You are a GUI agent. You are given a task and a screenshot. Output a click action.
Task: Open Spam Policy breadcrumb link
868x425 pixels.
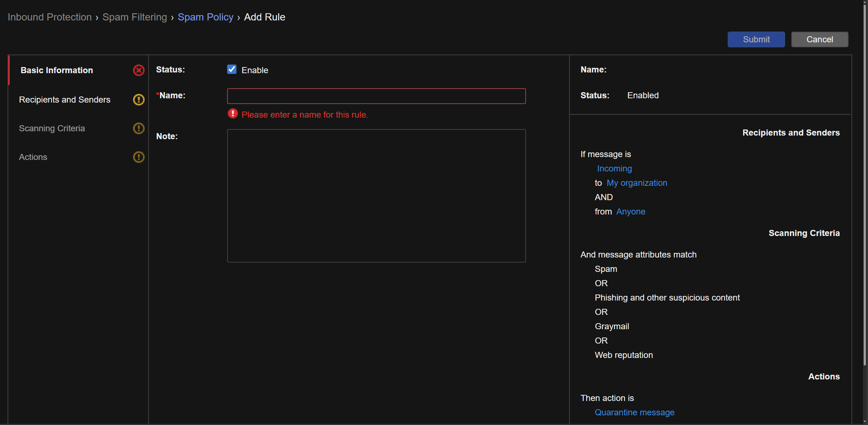pos(205,17)
